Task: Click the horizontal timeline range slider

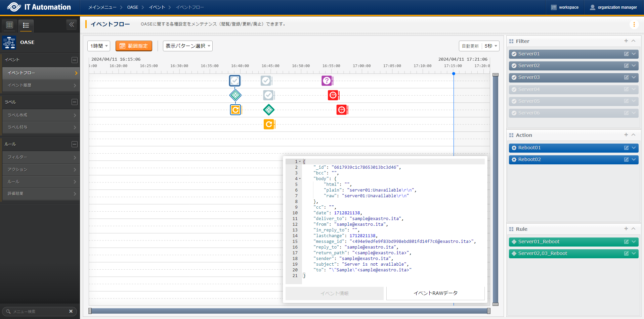Action: (289, 311)
